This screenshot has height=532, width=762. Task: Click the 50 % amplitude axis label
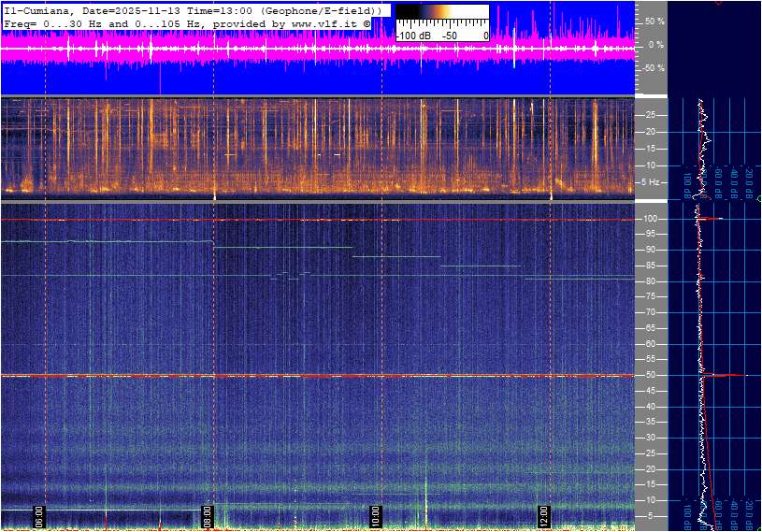[x=654, y=21]
